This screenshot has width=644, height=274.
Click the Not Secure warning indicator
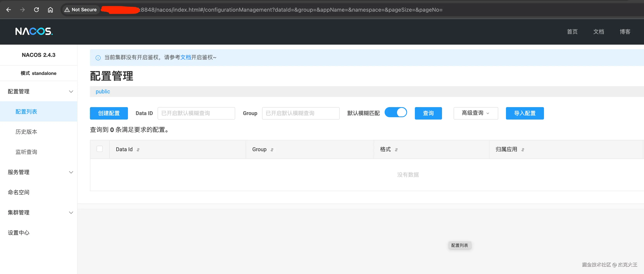click(x=80, y=10)
